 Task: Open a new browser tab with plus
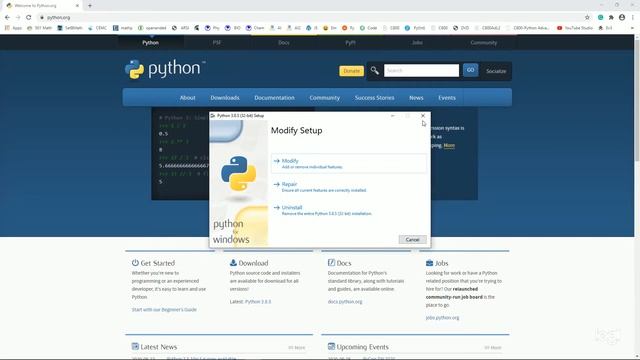coord(90,6)
